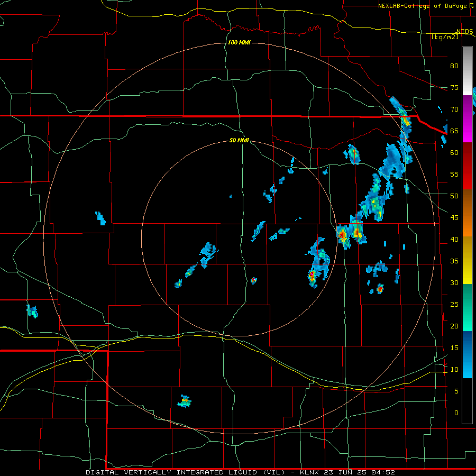Viewport: 476px width, 476px height.
Task: Click the 20 value on the scale
Action: tap(454, 326)
